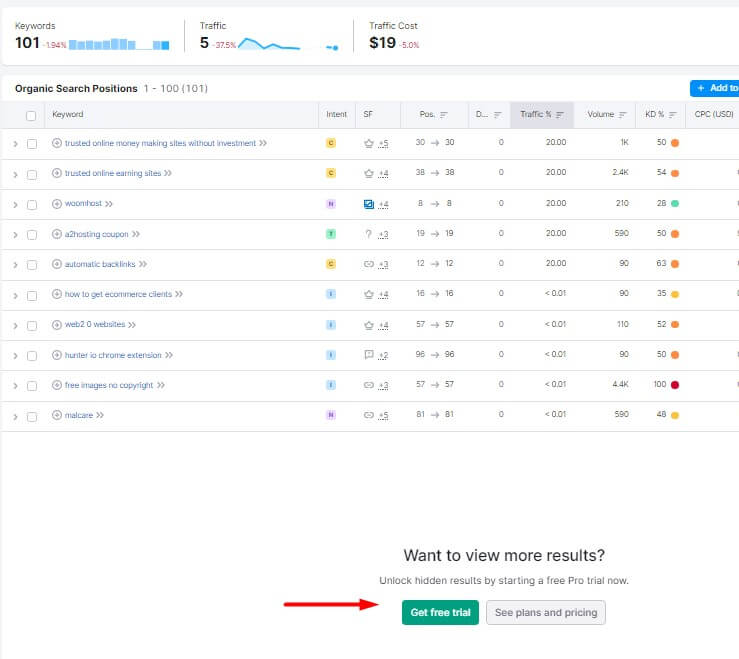Click image pack SERP feature icon in woomhost row
The width and height of the screenshot is (739, 659).
pos(369,204)
